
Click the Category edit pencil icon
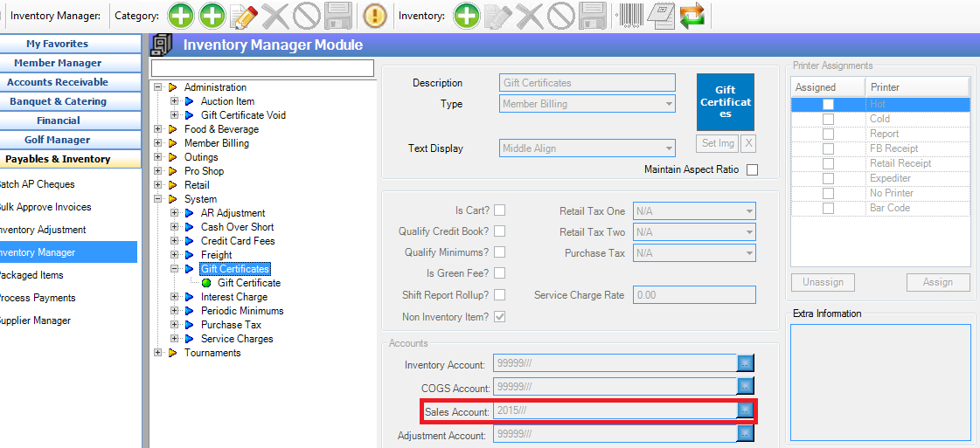click(x=243, y=15)
